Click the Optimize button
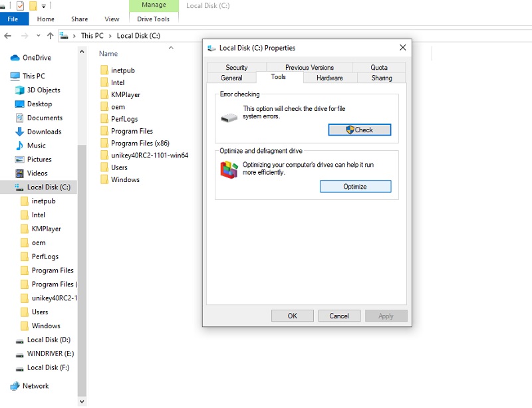Image resolution: width=532 pixels, height=408 pixels. click(x=355, y=187)
